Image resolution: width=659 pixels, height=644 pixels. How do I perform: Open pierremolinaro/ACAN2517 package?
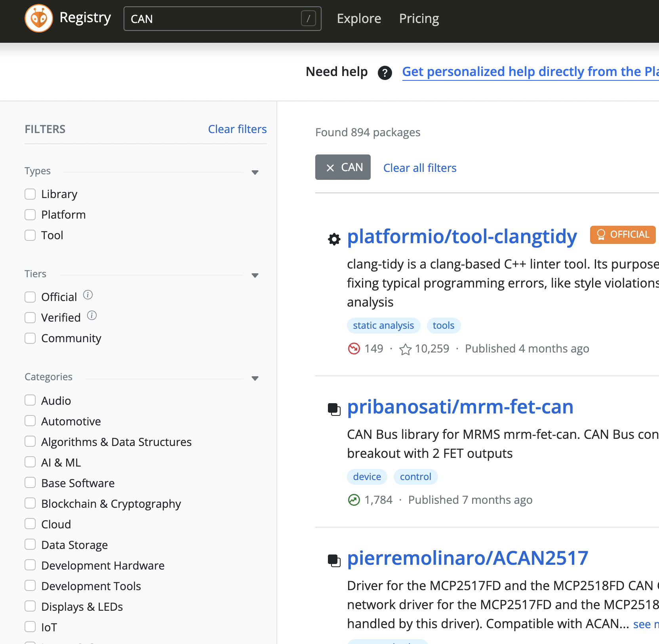(x=468, y=558)
